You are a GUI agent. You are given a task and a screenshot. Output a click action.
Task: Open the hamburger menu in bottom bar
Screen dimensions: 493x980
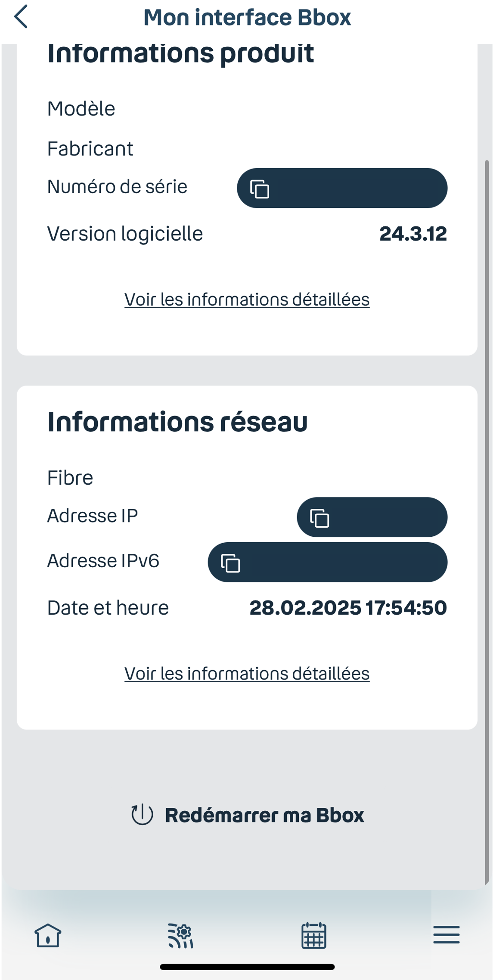(x=446, y=937)
